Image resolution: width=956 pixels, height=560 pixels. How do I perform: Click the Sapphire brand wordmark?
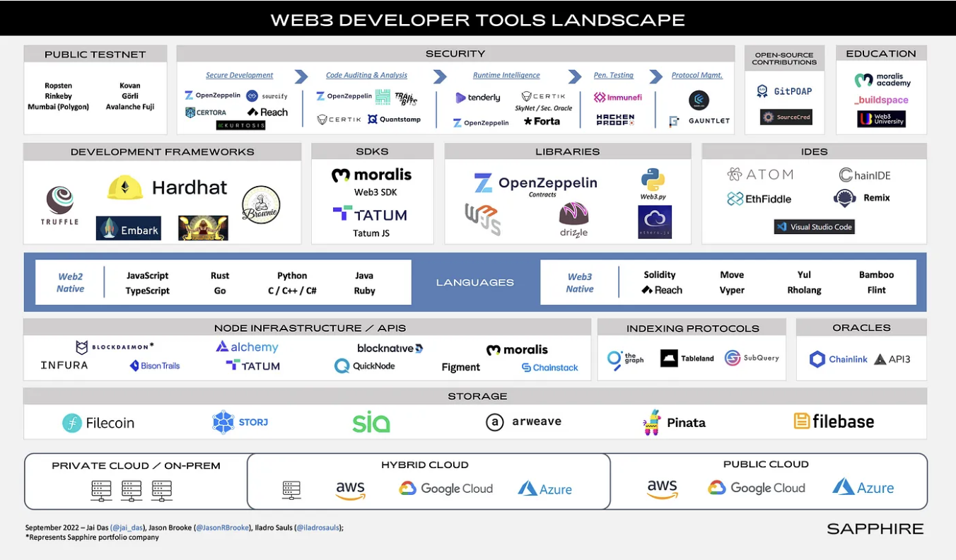click(x=875, y=529)
